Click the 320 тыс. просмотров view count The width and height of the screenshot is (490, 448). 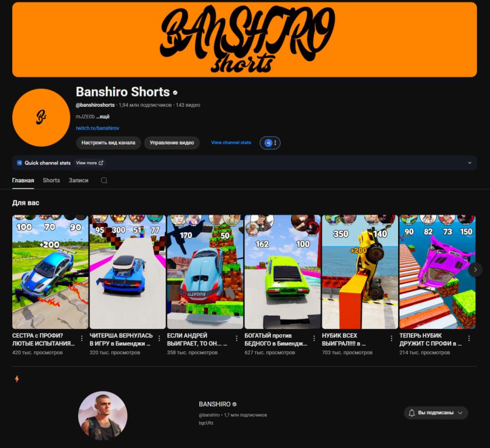115,352
